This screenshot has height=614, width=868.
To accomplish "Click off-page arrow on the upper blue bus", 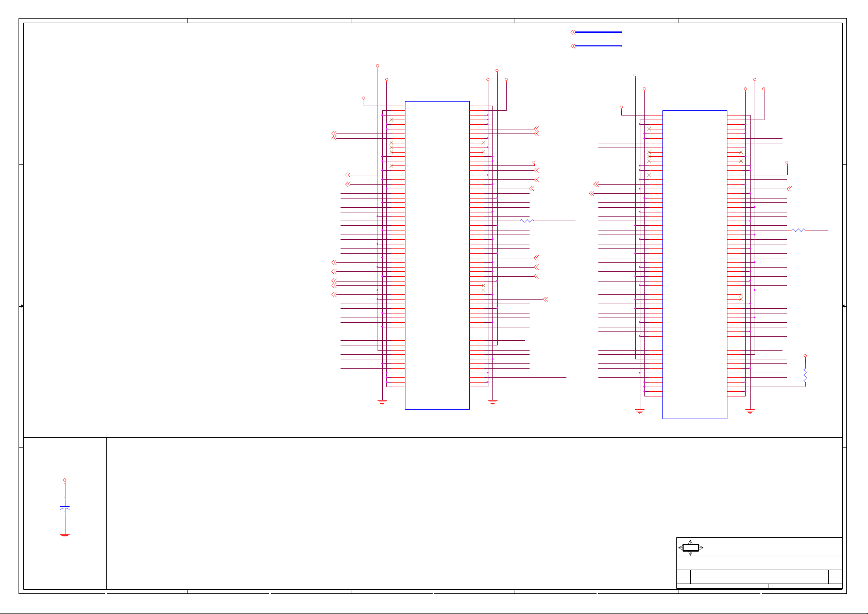I will [x=573, y=32].
